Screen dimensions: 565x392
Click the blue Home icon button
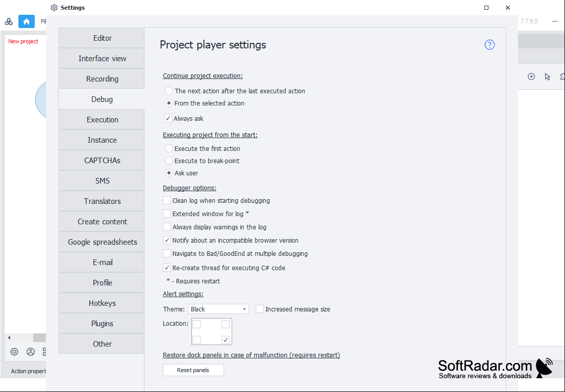(27, 21)
